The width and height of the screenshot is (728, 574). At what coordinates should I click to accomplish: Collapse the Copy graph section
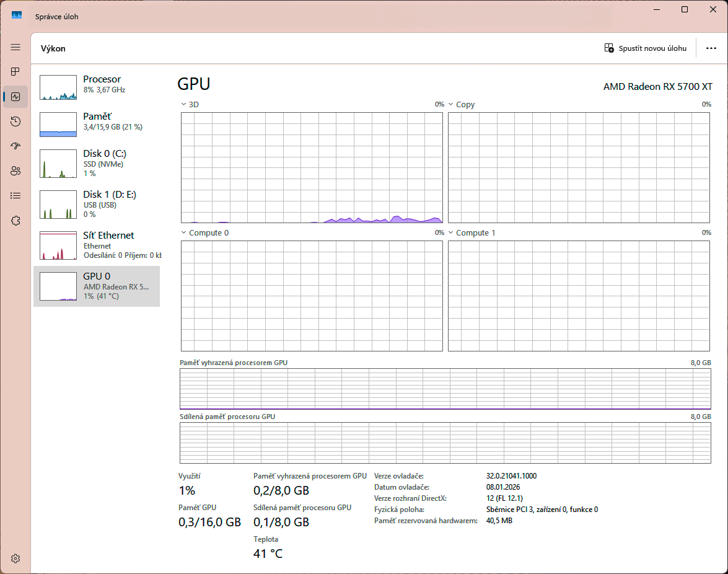coord(451,104)
